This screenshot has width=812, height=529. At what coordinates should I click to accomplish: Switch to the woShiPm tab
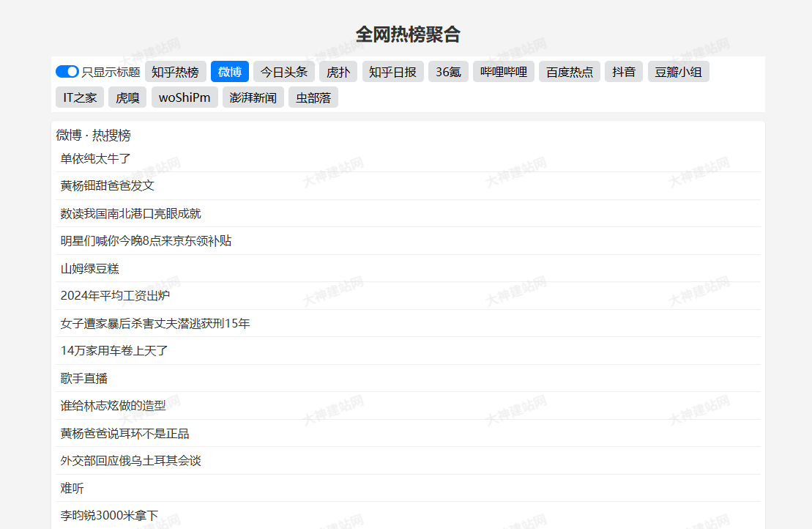coord(185,97)
